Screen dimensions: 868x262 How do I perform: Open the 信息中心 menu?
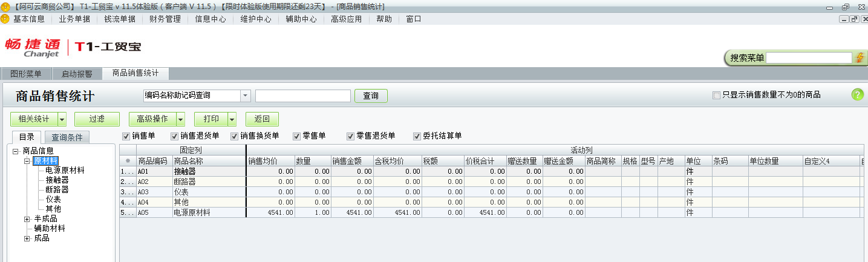coord(210,19)
